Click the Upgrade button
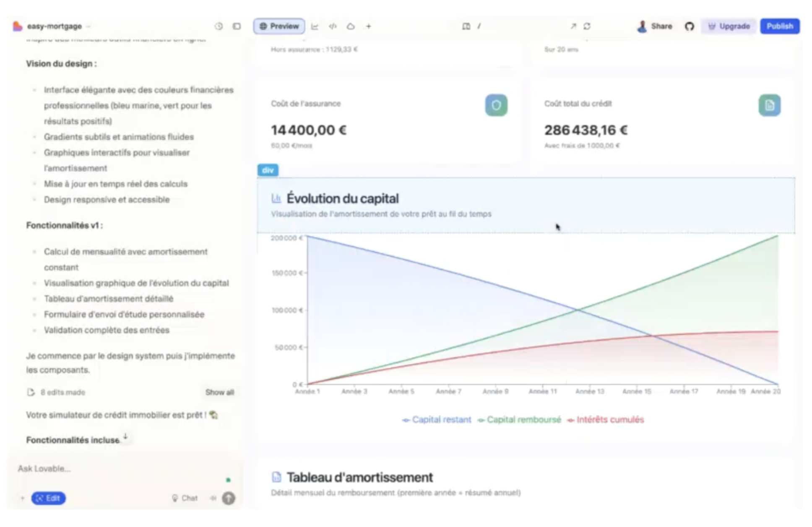This screenshot has height=527, width=812. coord(729,26)
